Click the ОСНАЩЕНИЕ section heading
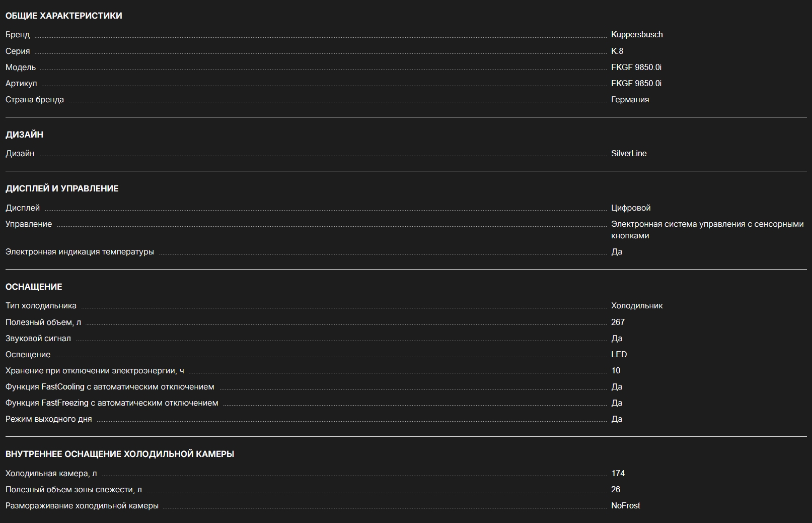Viewport: 812px width, 523px height. pyautogui.click(x=34, y=287)
